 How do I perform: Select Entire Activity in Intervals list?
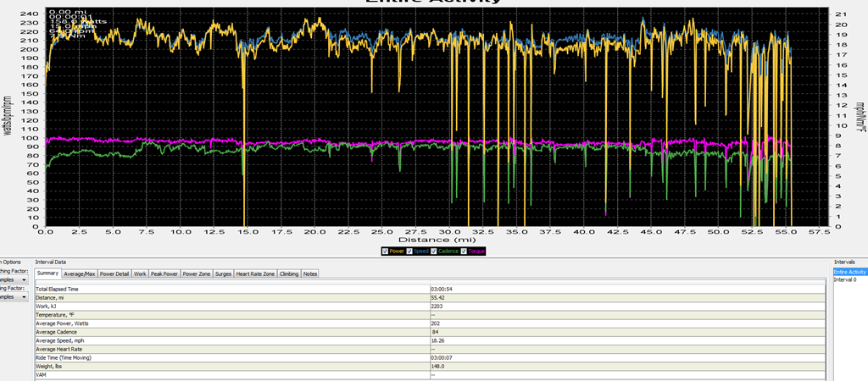tap(849, 272)
